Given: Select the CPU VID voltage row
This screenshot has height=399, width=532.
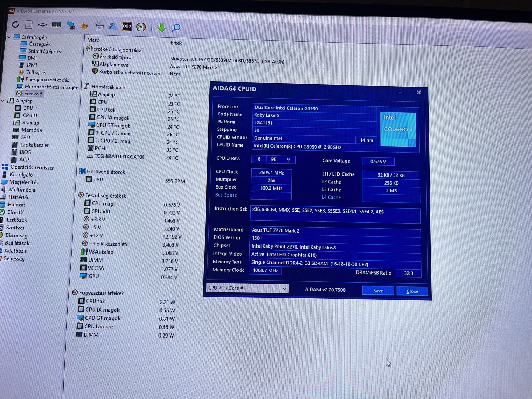Looking at the screenshot, I should pyautogui.click(x=132, y=212).
